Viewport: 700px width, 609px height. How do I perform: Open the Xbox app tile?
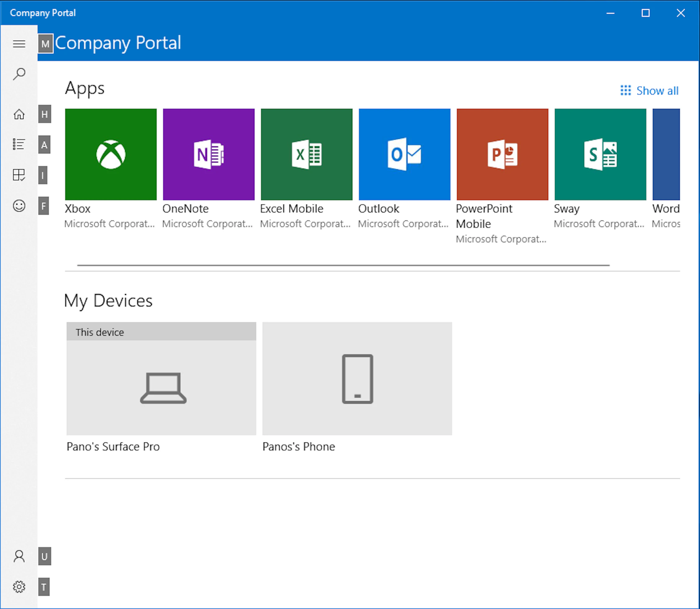click(111, 154)
